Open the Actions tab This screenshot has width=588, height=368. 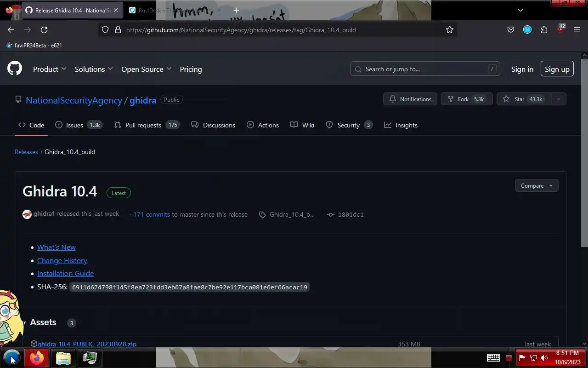[x=263, y=125]
